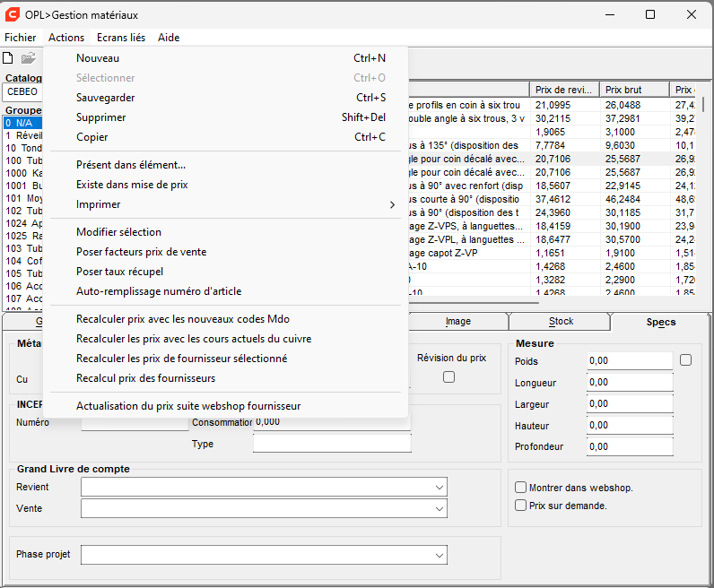Click the Consommation input field

[332, 422]
